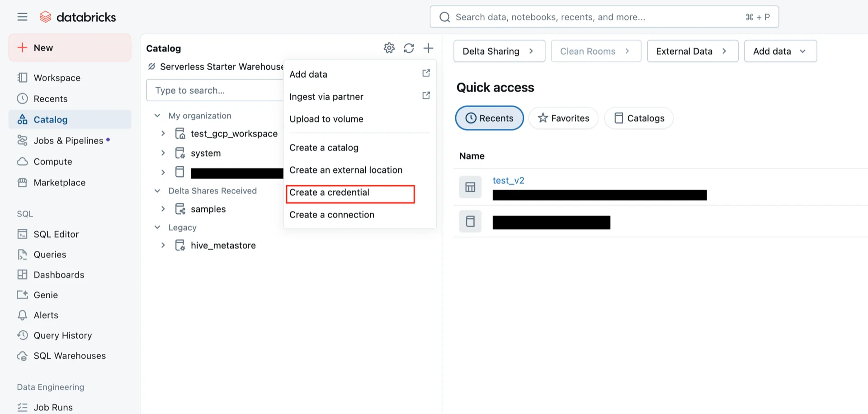
Task: Open the hamburger navigation menu
Action: click(x=22, y=17)
